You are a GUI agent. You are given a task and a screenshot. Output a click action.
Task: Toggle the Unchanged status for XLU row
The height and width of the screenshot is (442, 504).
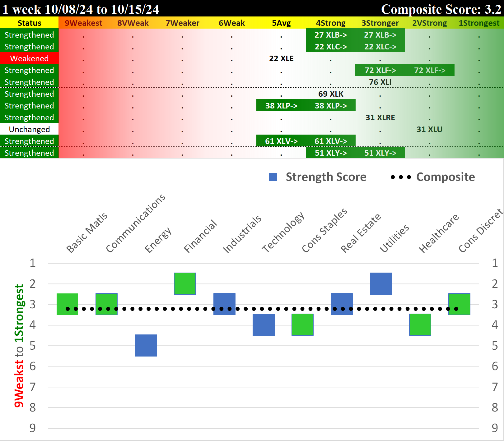[30, 129]
